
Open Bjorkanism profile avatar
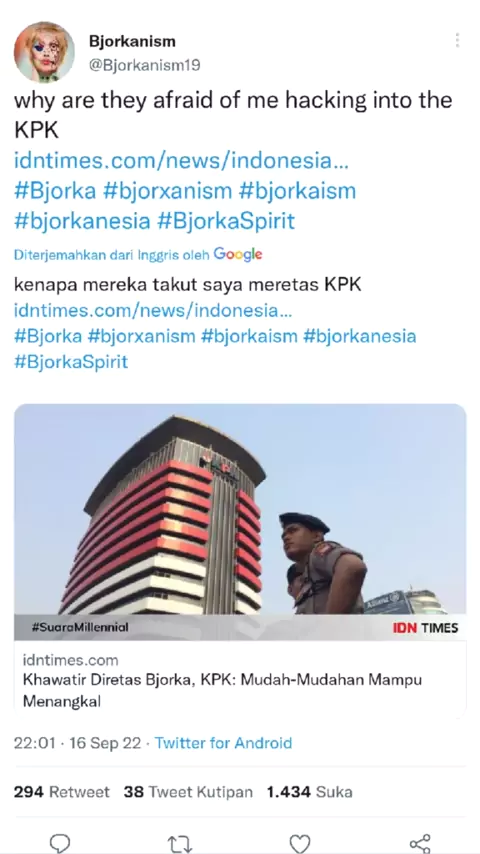pos(44,52)
